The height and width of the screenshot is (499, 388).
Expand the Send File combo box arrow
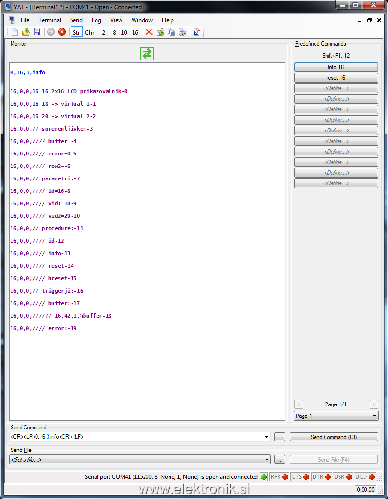266,459
